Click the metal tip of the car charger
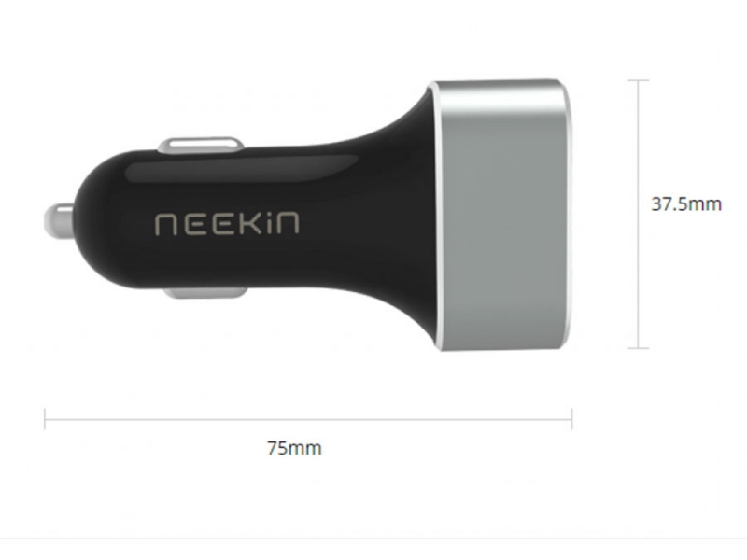The height and width of the screenshot is (560, 747). [59, 220]
